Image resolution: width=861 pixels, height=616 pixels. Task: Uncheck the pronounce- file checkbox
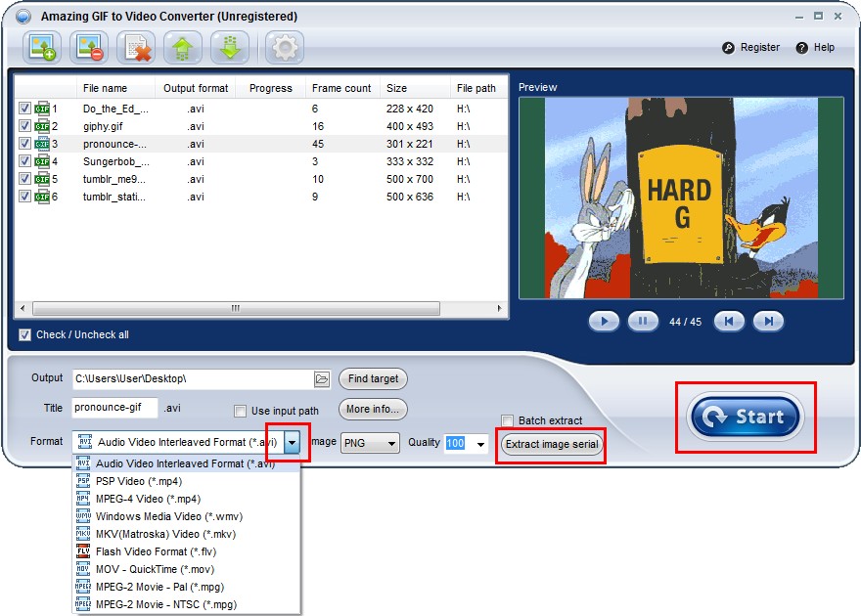(x=24, y=143)
